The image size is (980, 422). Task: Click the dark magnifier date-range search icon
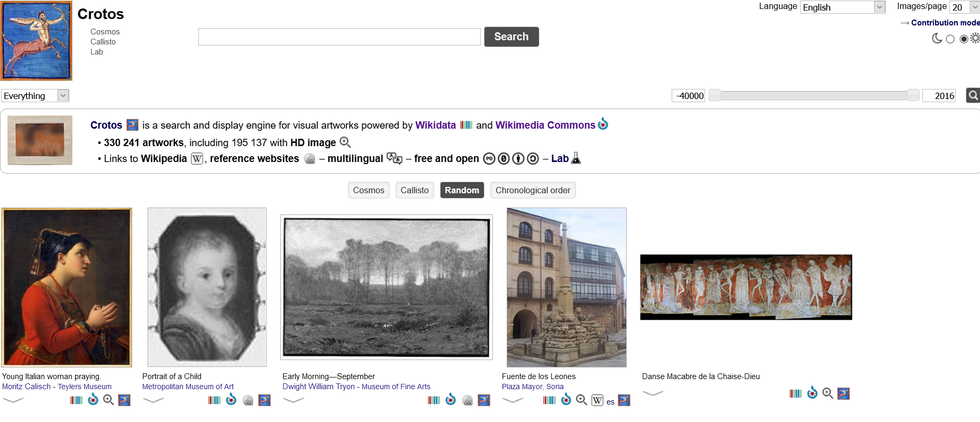click(x=973, y=95)
